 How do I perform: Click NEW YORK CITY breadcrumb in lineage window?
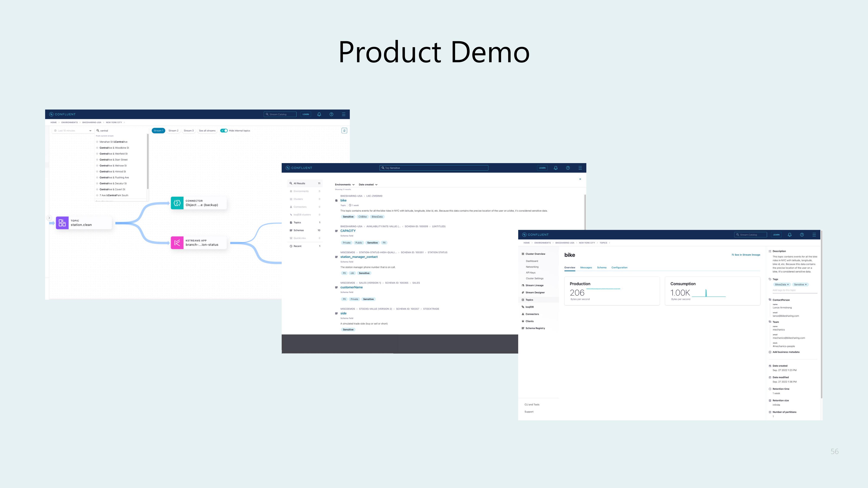[x=114, y=123]
